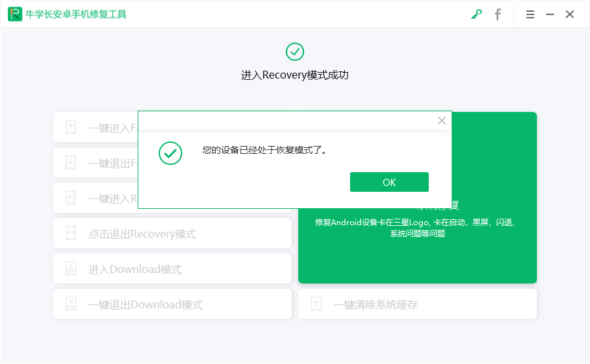Image resolution: width=590 pixels, height=364 pixels.
Task: Click the success checkmark above 进入Recovery模式成功
Action: (x=295, y=52)
